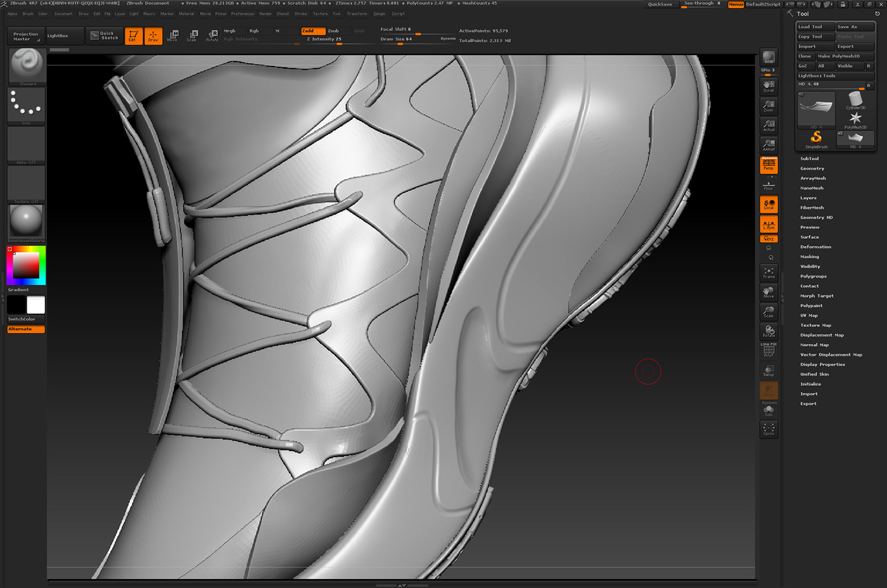Image resolution: width=887 pixels, height=588 pixels.
Task: Expand the Morph Target section
Action: click(x=817, y=295)
